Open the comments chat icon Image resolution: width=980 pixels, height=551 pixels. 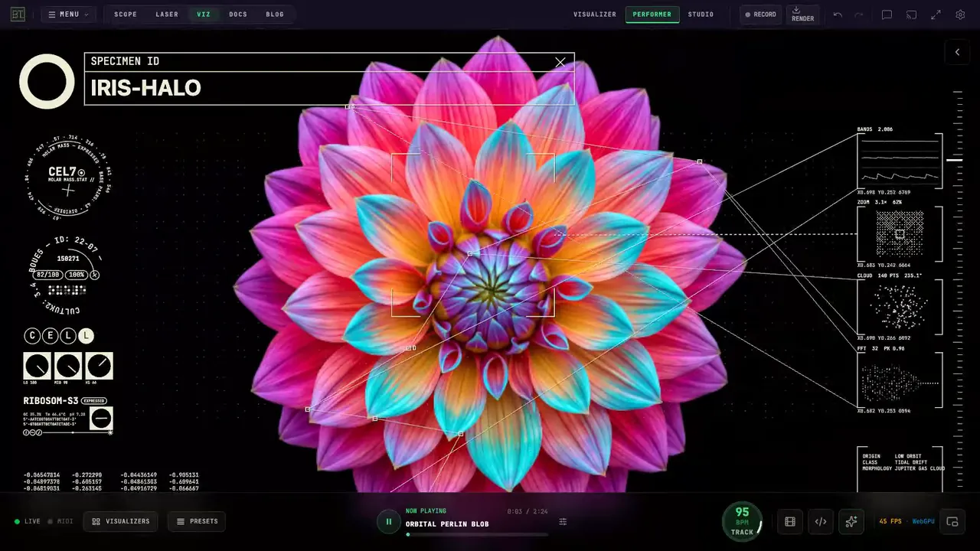[x=887, y=15]
